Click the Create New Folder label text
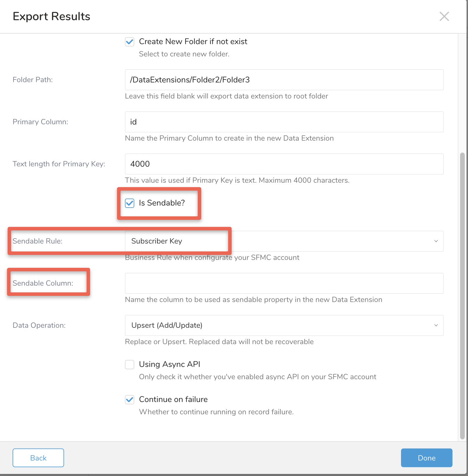Viewport: 468px width, 476px height. pos(193,42)
